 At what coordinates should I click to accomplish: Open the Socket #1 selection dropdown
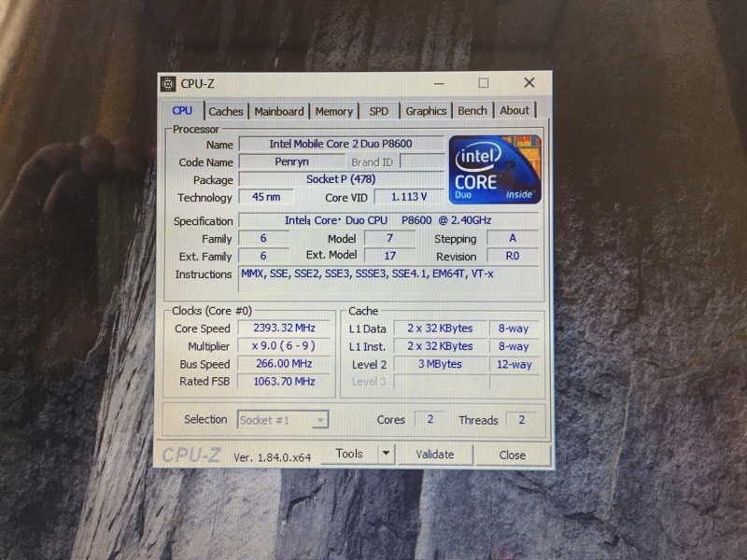click(x=283, y=419)
